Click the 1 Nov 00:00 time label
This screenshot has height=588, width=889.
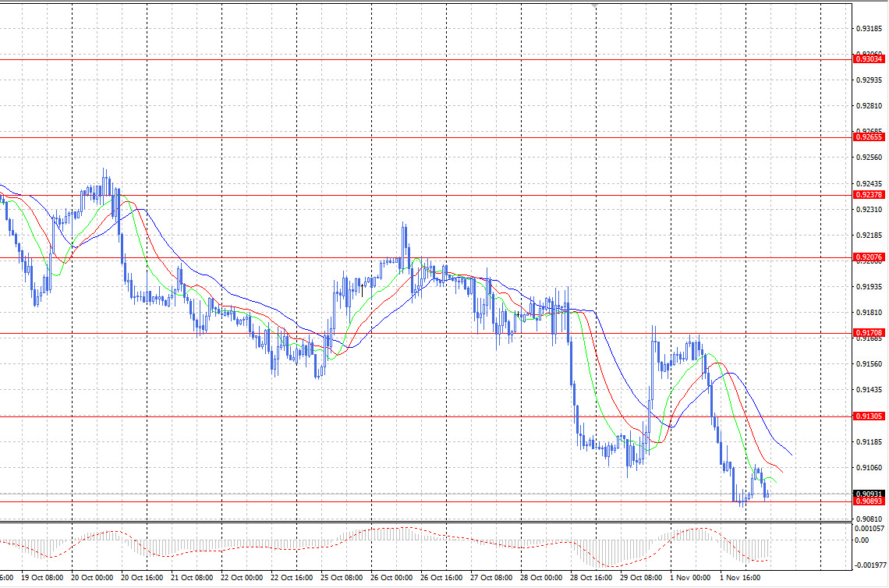pyautogui.click(x=690, y=578)
